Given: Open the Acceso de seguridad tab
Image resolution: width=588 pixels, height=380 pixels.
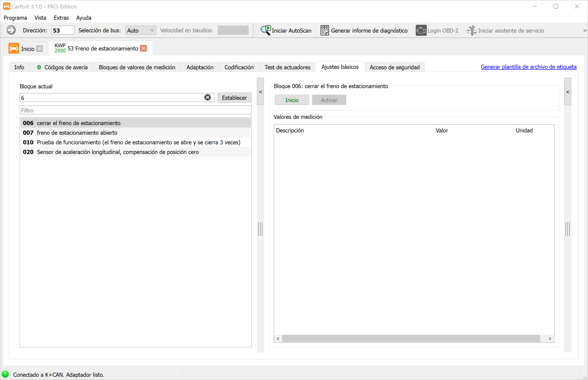Looking at the screenshot, I should coord(395,67).
